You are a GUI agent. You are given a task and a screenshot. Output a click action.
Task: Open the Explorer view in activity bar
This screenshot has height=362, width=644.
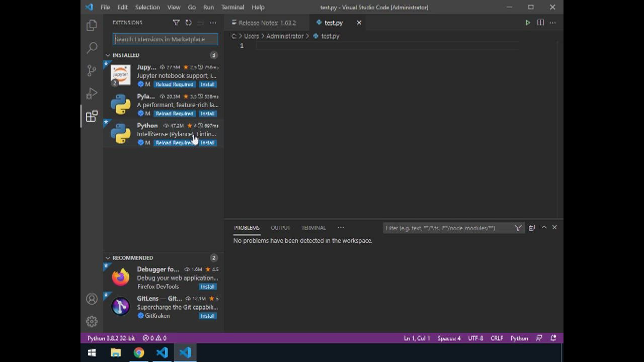coord(92,25)
